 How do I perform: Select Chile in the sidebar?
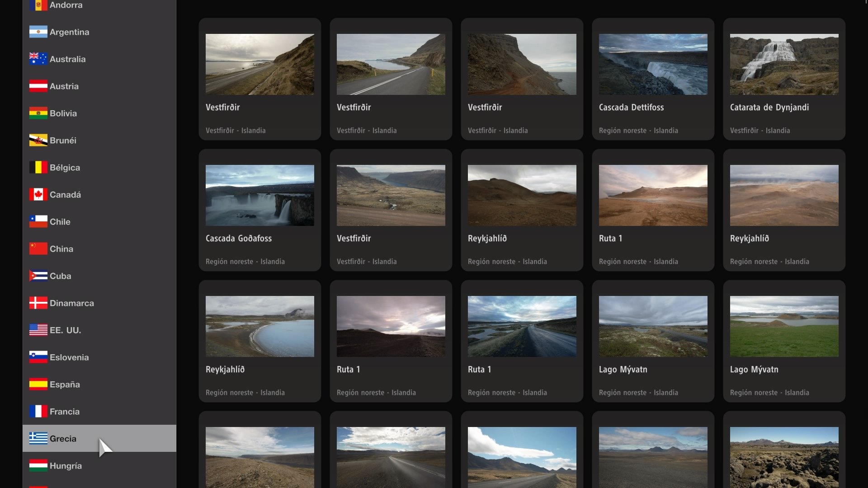(x=60, y=222)
